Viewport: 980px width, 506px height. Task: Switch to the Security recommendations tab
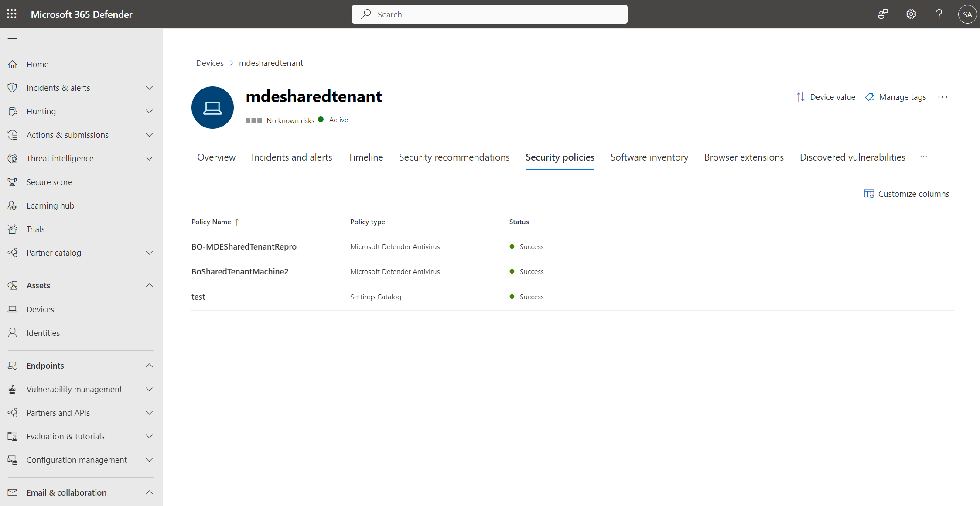(x=454, y=157)
